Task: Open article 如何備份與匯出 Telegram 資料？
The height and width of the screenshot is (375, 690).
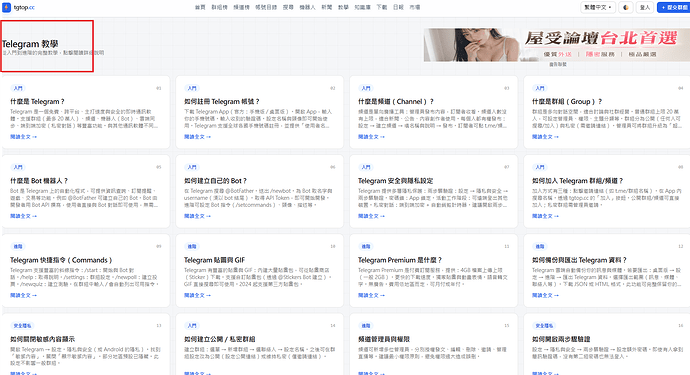Action: pyautogui.click(x=579, y=260)
